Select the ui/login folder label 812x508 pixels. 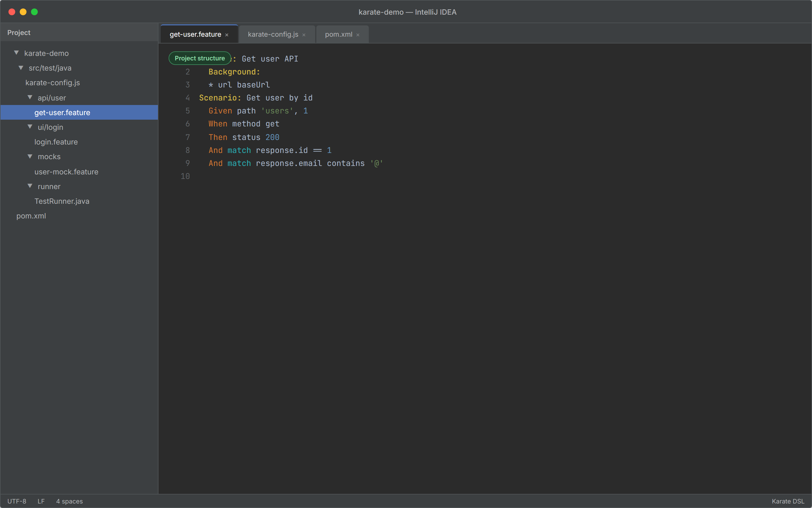(50, 127)
